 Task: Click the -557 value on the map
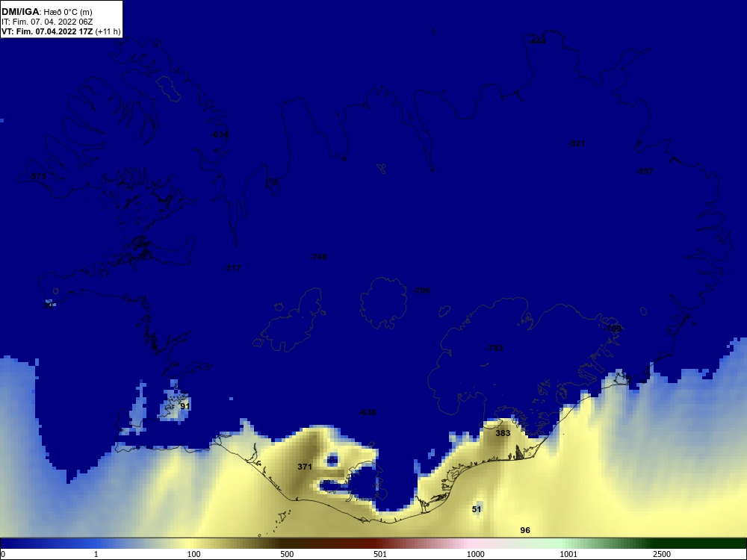coord(645,171)
